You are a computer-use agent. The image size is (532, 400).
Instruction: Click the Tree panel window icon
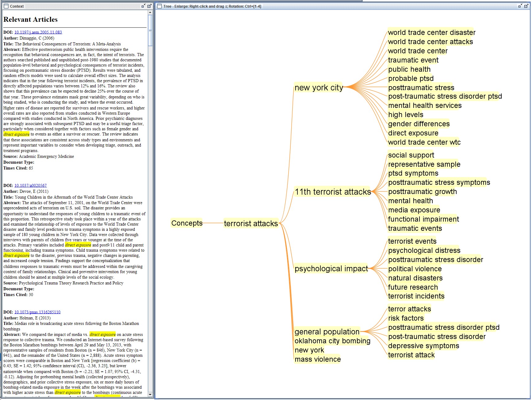click(x=159, y=6)
